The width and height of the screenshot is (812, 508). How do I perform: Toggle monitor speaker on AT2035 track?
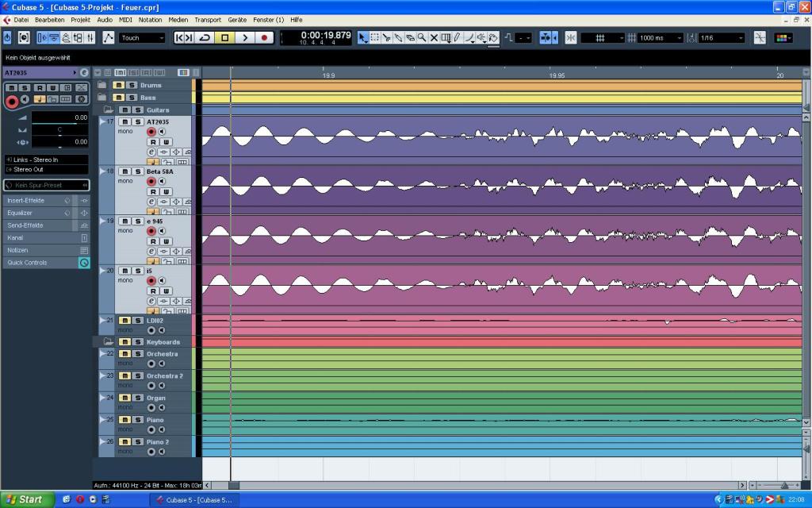pos(162,132)
